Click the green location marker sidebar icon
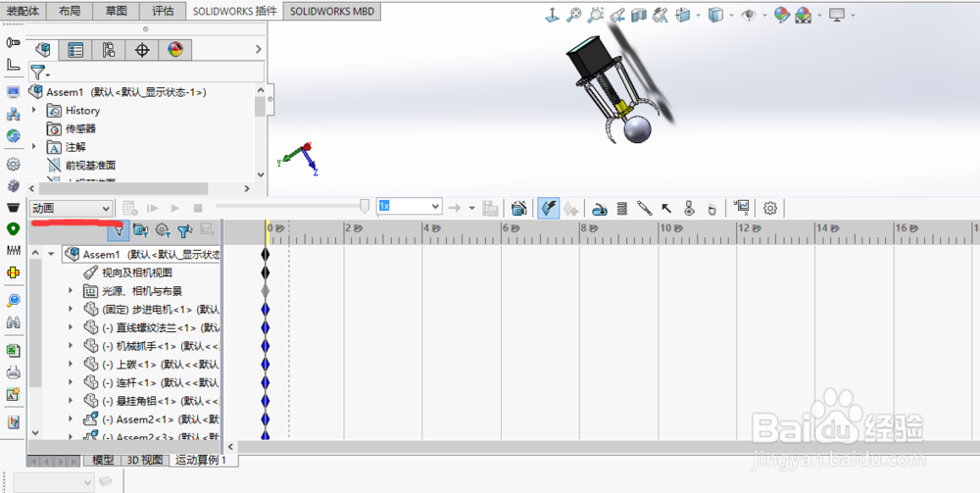980x493 pixels. 13,229
